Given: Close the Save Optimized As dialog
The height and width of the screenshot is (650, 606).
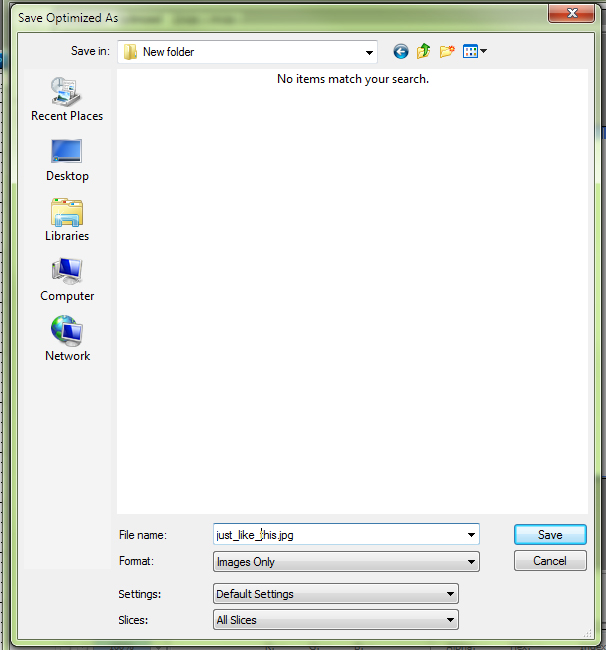Looking at the screenshot, I should point(571,14).
